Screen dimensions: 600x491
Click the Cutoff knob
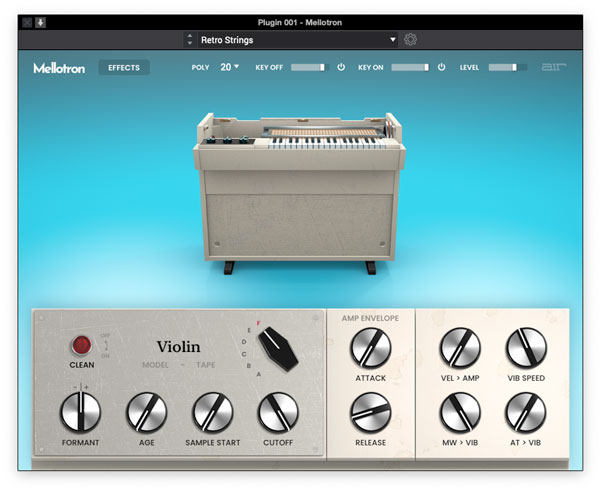coord(278,412)
